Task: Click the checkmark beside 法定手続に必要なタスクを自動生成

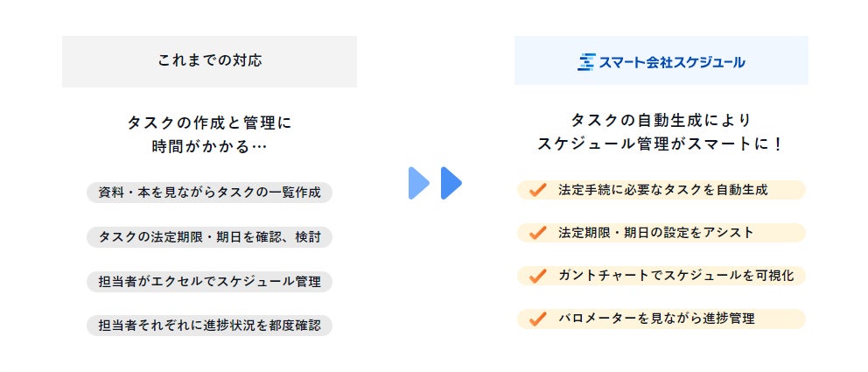Action: pos(538,190)
